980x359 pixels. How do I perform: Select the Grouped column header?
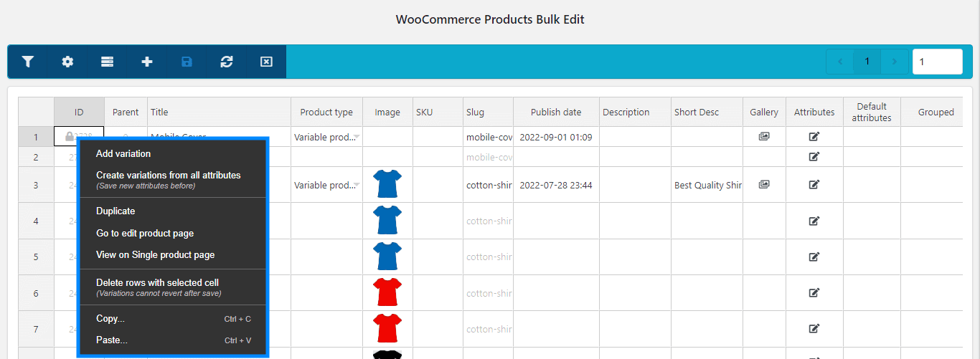(x=932, y=112)
